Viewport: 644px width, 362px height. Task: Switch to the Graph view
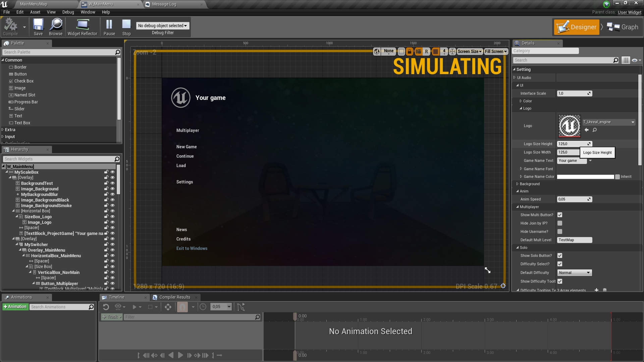tap(623, 27)
